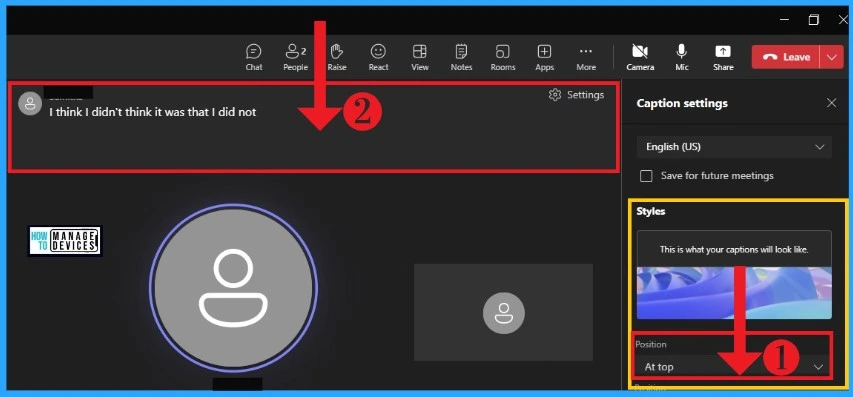Click the Caption settings title
The width and height of the screenshot is (853, 397).
click(x=682, y=103)
